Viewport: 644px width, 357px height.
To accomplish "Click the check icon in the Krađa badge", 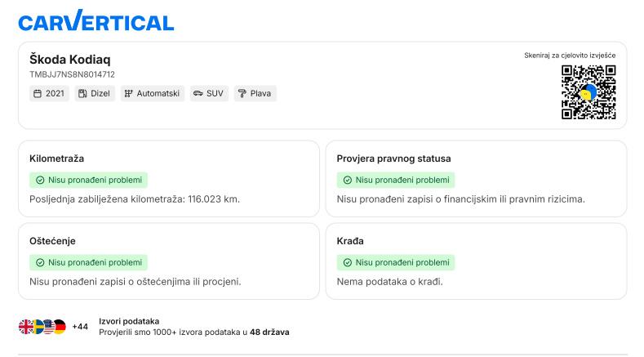I will 348,262.
